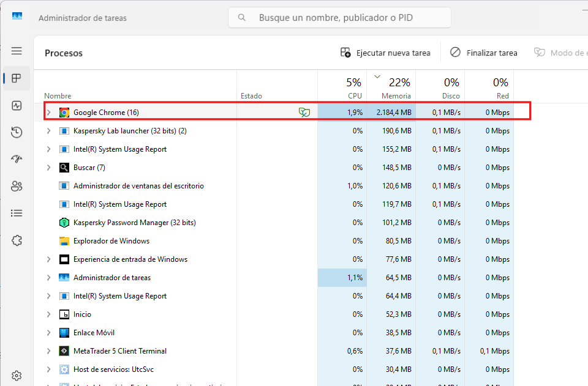Select the Explorador de Windows row text
The image size is (588, 386).
pos(111,241)
